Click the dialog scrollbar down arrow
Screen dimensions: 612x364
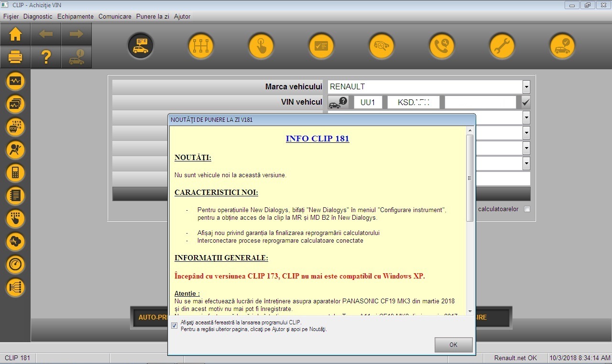click(470, 310)
